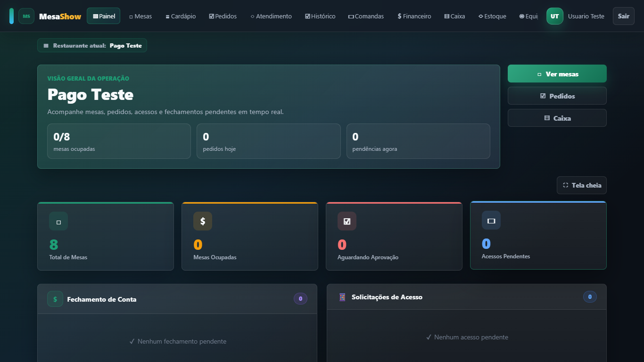
Task: Click the red 0 in Aguardando Aprovação
Action: point(342,245)
